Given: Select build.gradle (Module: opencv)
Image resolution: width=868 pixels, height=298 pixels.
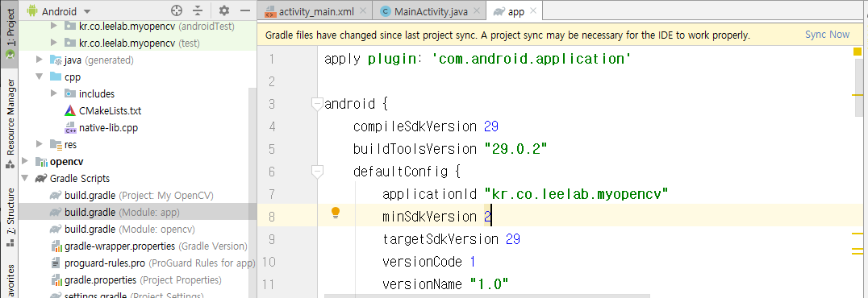Looking at the screenshot, I should pos(130,229).
